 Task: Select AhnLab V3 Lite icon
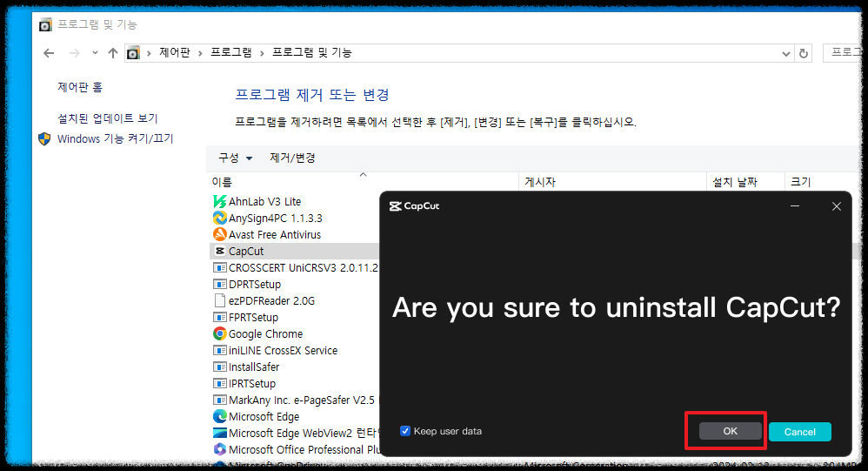(x=220, y=202)
